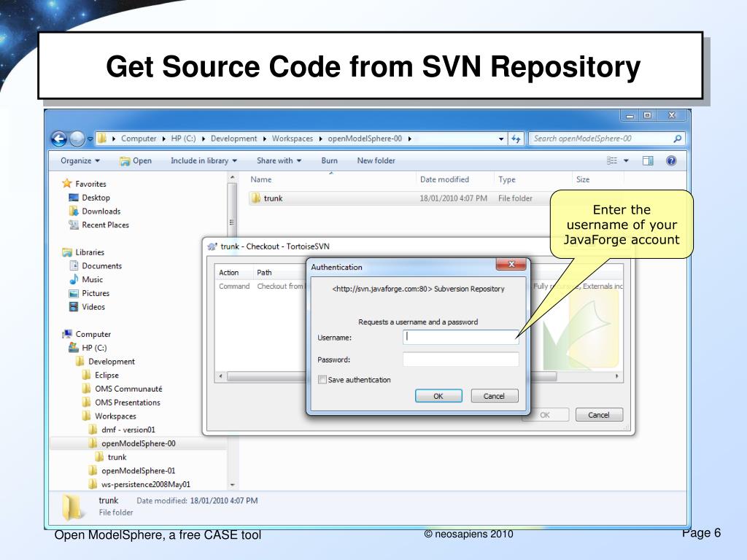
Task: Click the Password input field
Action: [460, 359]
